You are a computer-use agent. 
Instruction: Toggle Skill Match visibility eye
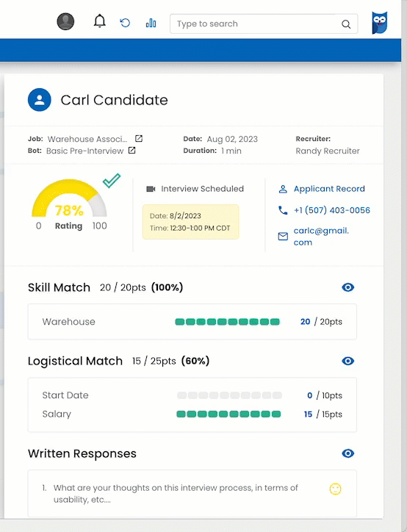[x=348, y=287]
